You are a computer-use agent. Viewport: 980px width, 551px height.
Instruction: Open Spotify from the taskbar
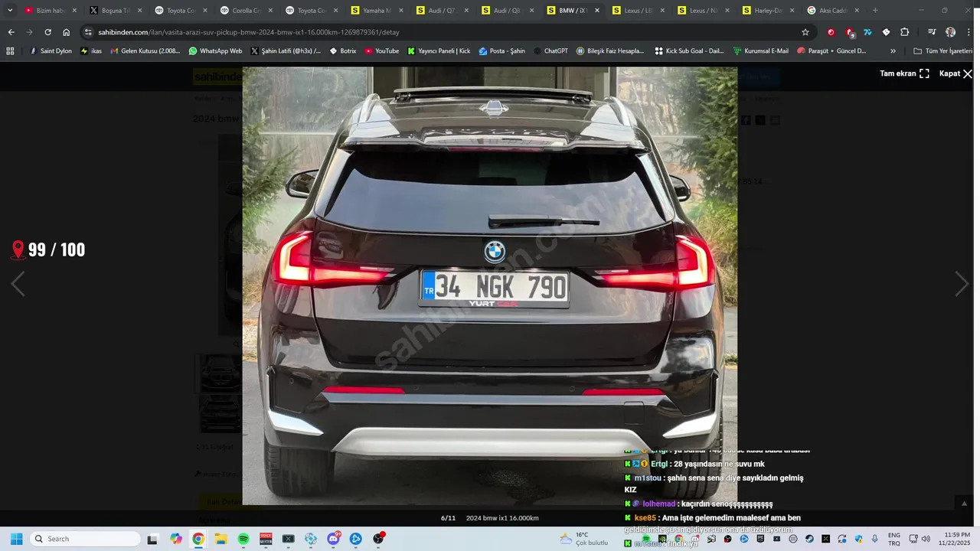[243, 539]
